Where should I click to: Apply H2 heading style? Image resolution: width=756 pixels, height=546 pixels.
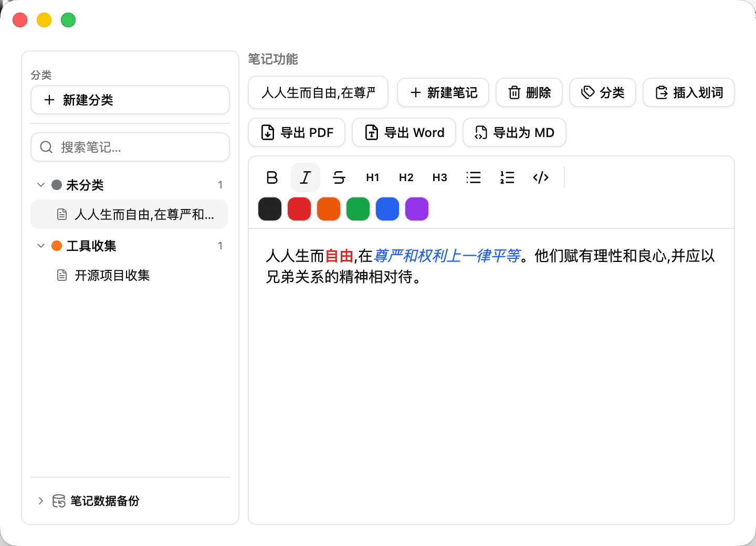coord(406,177)
